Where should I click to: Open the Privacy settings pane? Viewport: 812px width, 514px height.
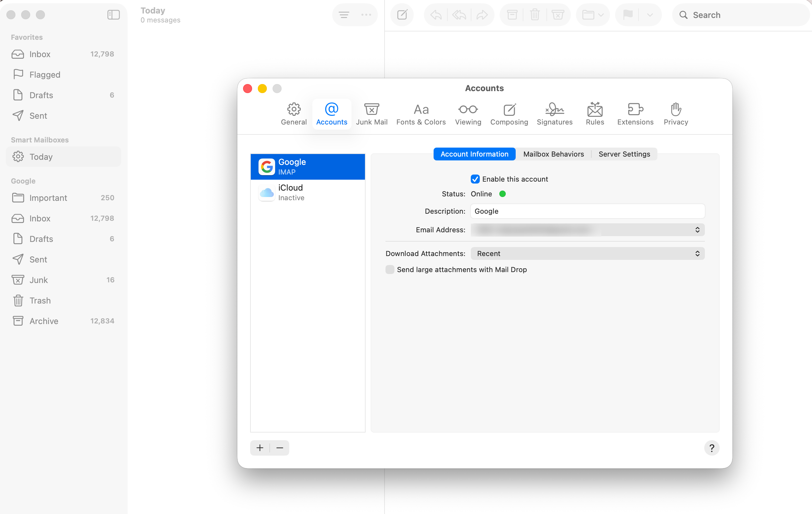pos(675,114)
